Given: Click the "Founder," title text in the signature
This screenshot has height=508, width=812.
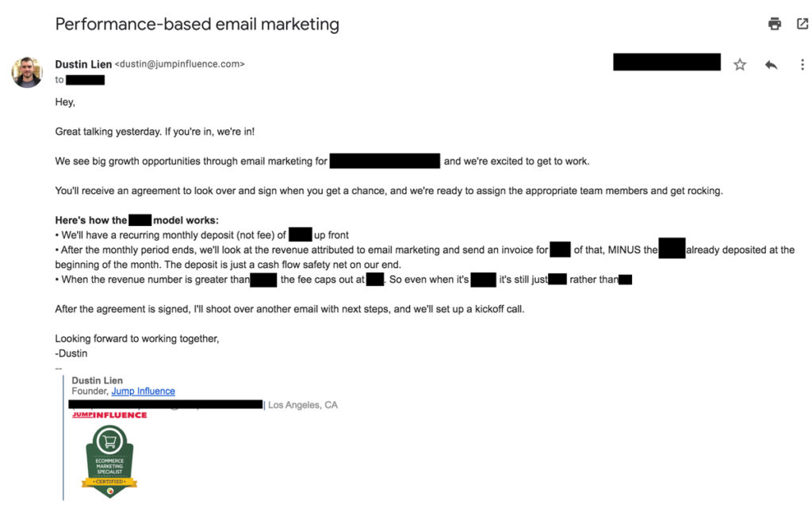Looking at the screenshot, I should point(90,392).
